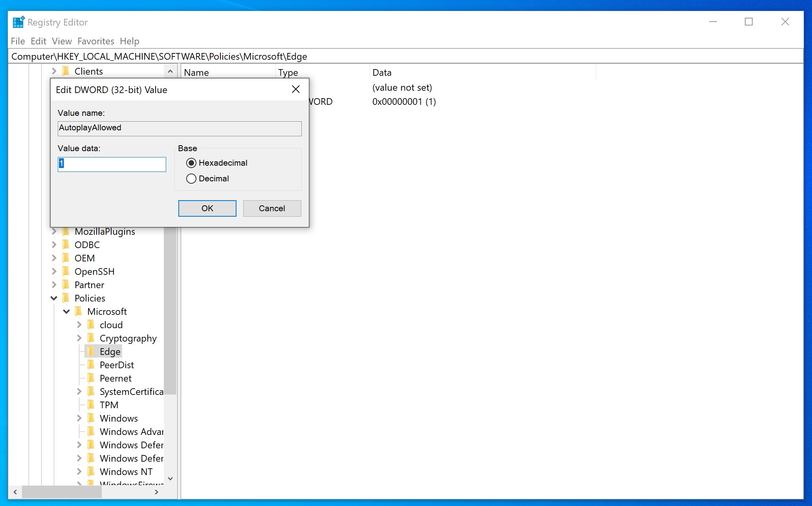This screenshot has height=506, width=812.
Task: Click the Windows NT folder icon
Action: coord(91,471)
